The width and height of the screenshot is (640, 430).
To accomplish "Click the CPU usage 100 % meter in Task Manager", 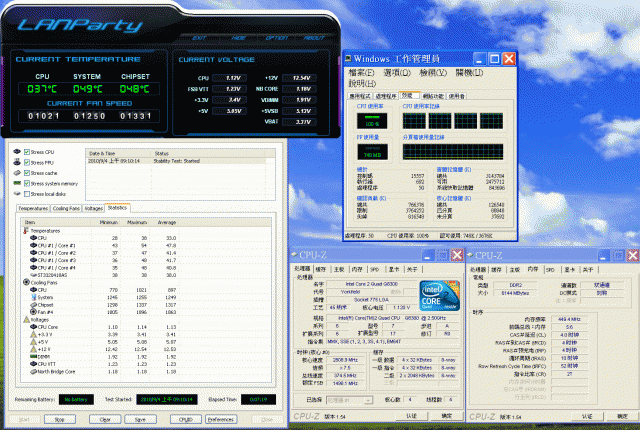I will click(372, 121).
